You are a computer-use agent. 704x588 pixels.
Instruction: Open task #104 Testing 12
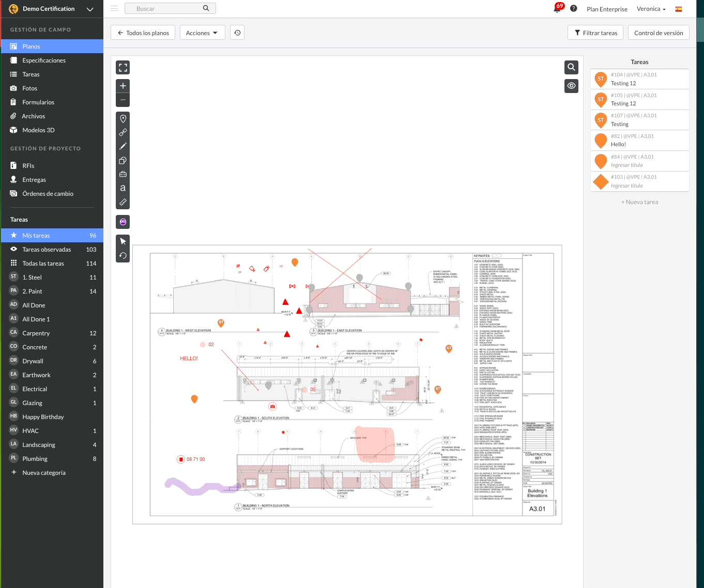pos(640,79)
